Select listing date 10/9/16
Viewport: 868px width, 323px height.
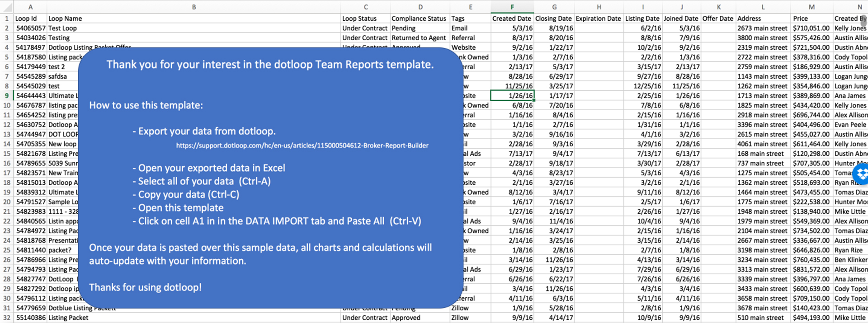[x=643, y=318]
